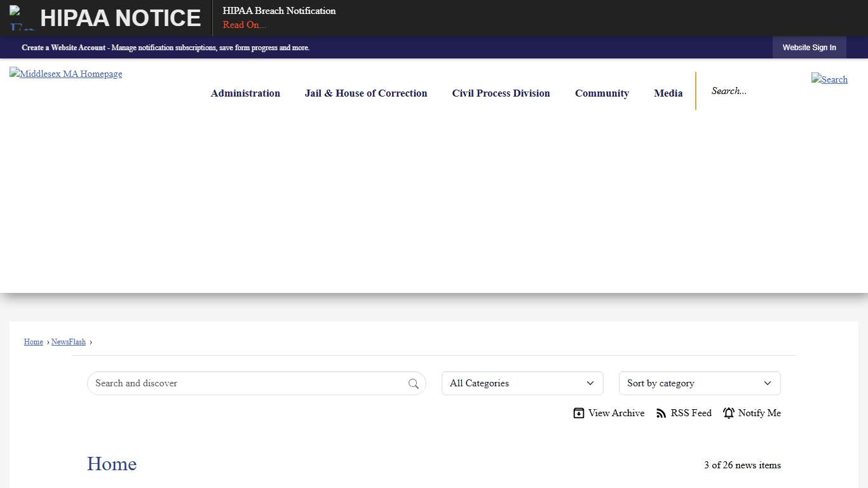
Task: Open the Media menu item
Action: point(668,93)
